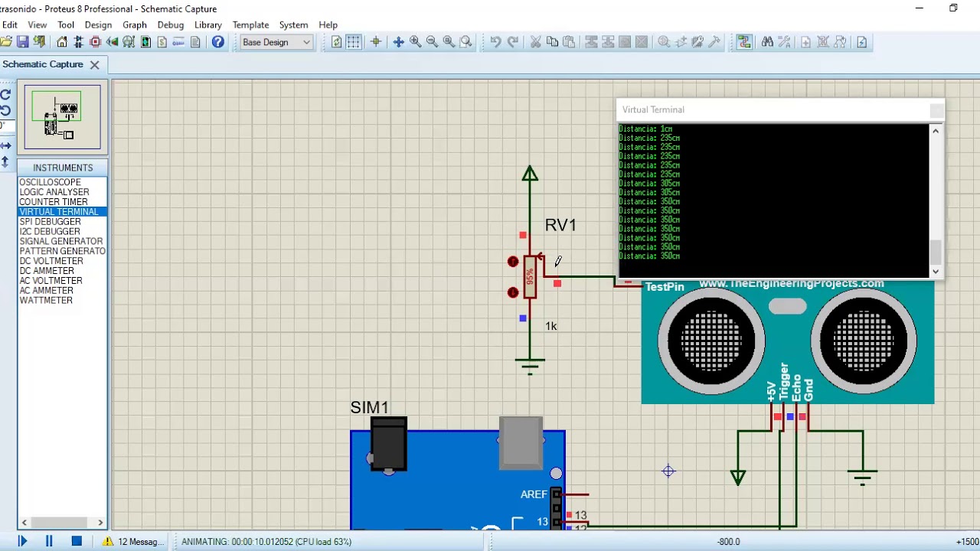Toggle the false origin crosshair icon
Screen dimensions: 980x551
pos(376,42)
